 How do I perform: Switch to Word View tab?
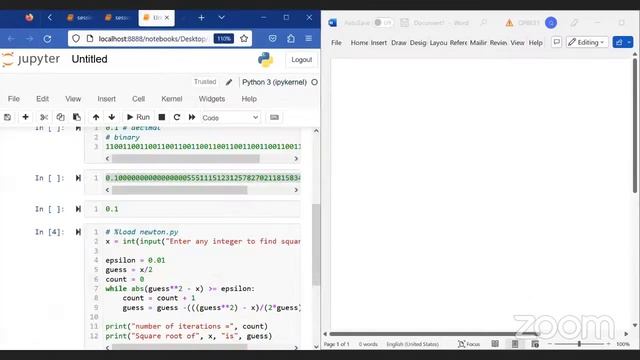(518, 43)
